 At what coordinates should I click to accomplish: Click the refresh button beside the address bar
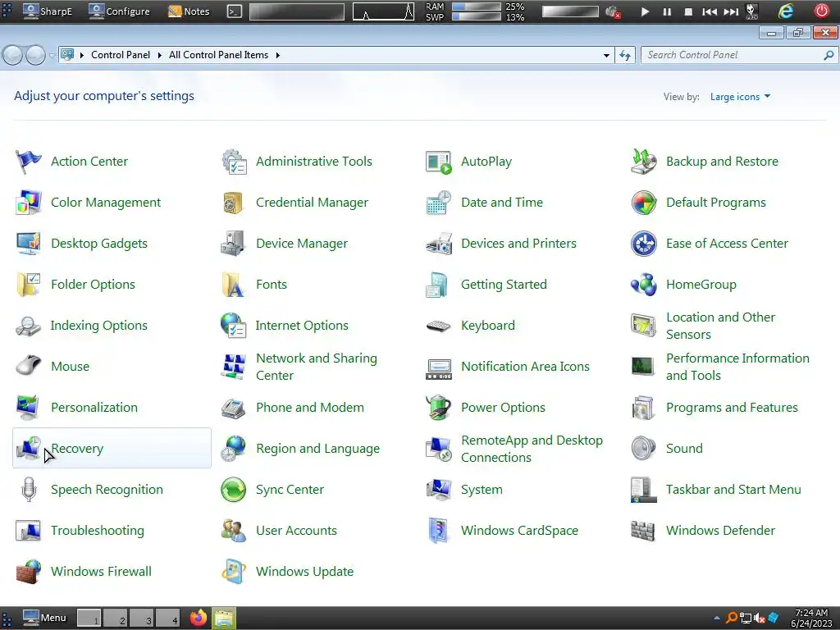click(x=625, y=55)
